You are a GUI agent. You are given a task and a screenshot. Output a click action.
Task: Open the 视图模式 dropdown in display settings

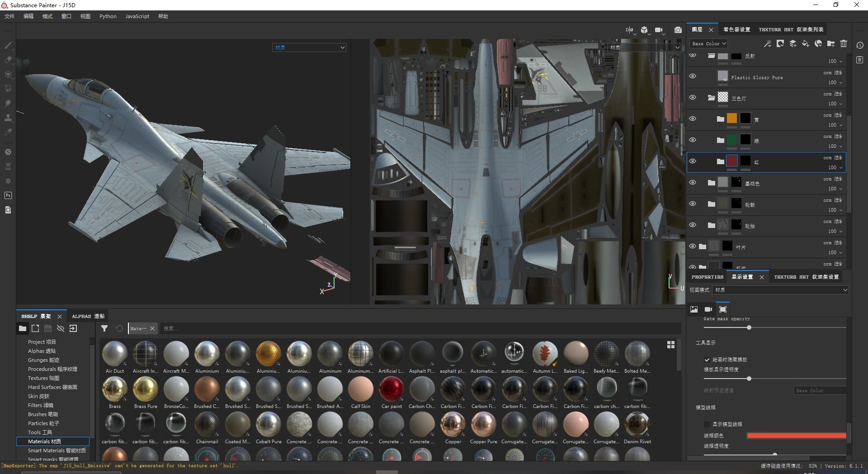[780, 290]
